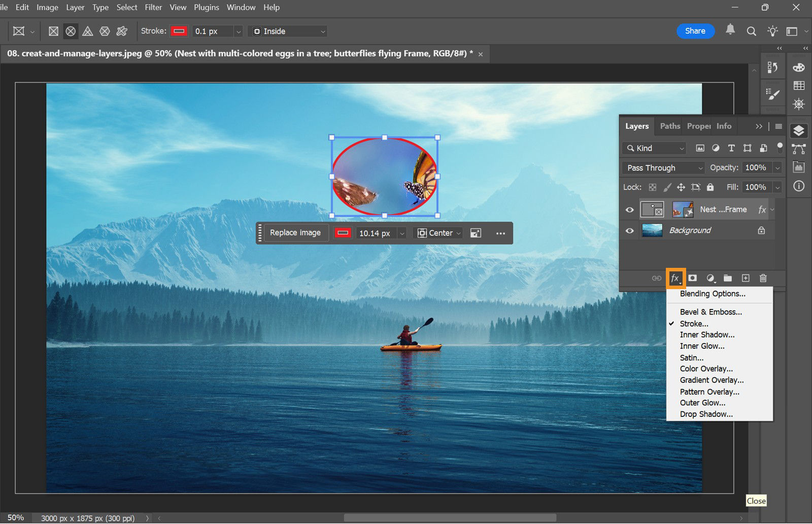
Task: Choose Drop Shadow from the fx menu
Action: coord(706,414)
